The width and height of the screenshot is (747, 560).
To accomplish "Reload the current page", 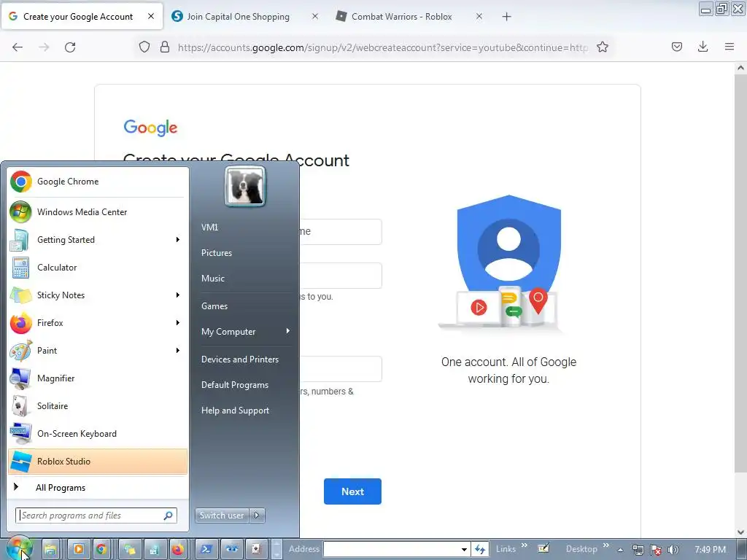I will [x=70, y=47].
